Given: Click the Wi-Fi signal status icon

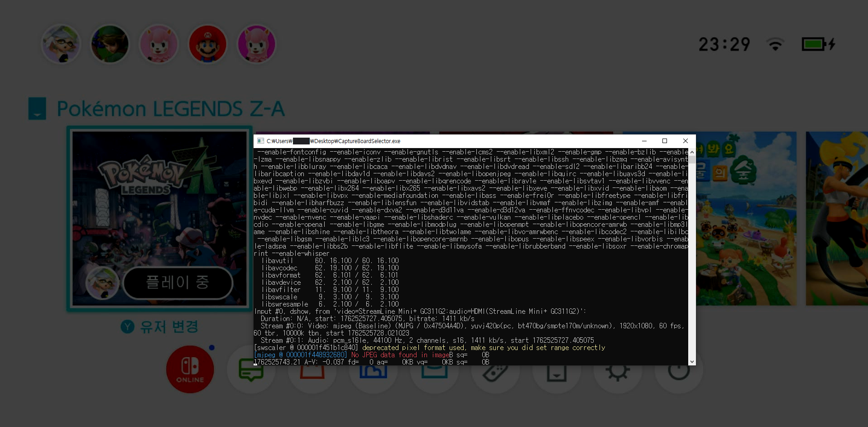Looking at the screenshot, I should 775,44.
